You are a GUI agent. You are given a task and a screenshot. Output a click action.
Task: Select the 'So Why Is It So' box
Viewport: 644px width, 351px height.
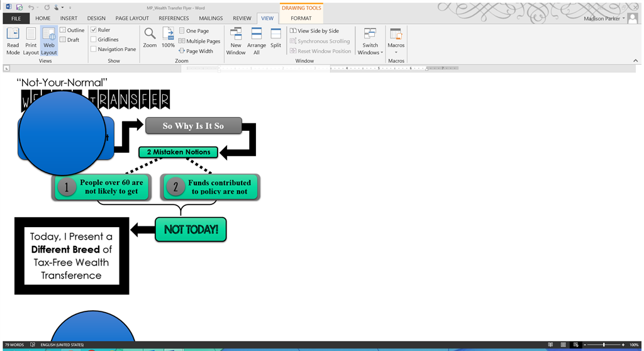coord(194,126)
